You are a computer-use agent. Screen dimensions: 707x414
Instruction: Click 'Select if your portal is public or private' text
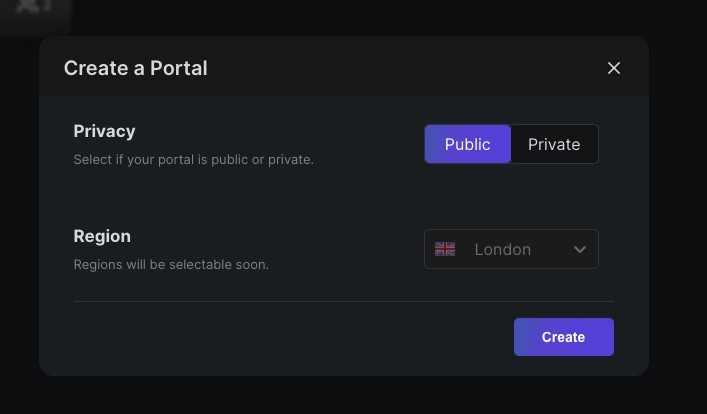pos(193,159)
